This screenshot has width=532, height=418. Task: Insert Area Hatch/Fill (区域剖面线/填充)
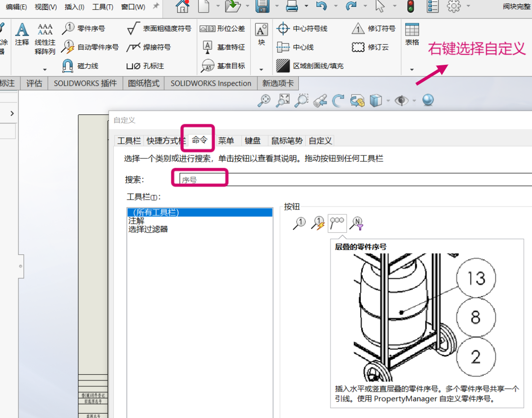click(x=310, y=66)
